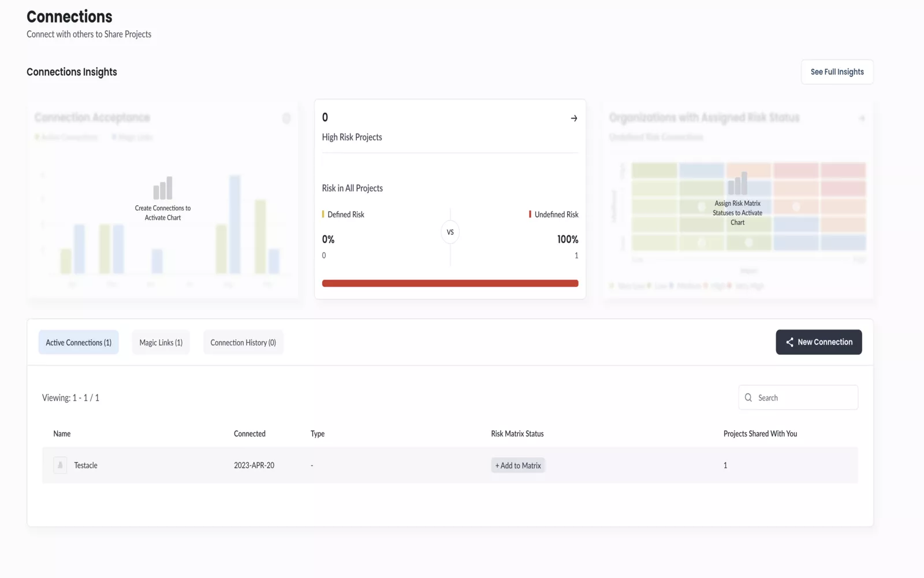Click New Connection button
The height and width of the screenshot is (578, 924).
819,342
